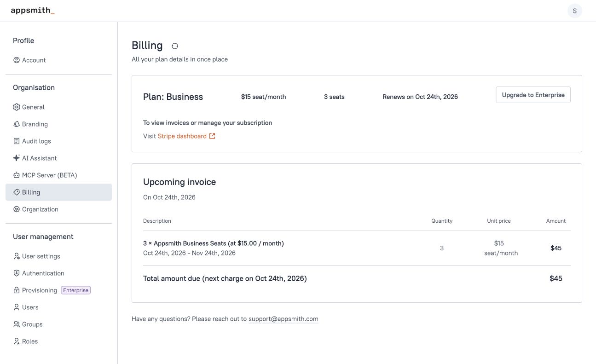This screenshot has height=364, width=596.
Task: Click 'Renews on Oct 24th, 2026' text
Action: (420, 97)
